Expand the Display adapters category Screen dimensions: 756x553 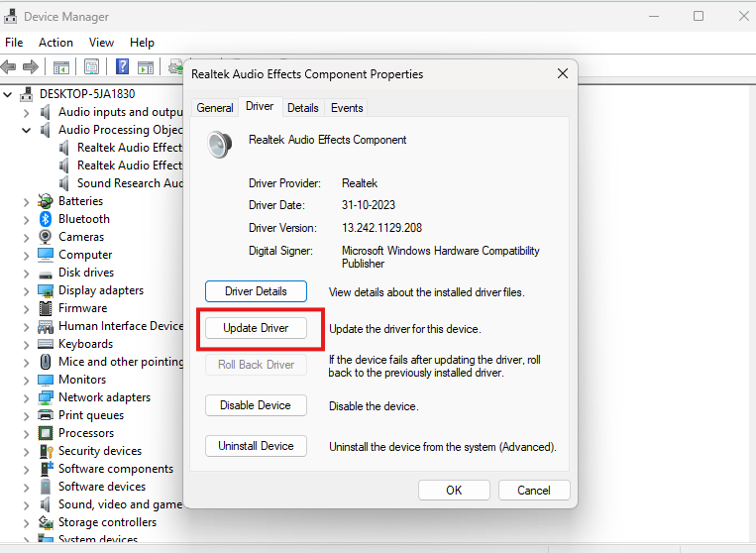(26, 291)
